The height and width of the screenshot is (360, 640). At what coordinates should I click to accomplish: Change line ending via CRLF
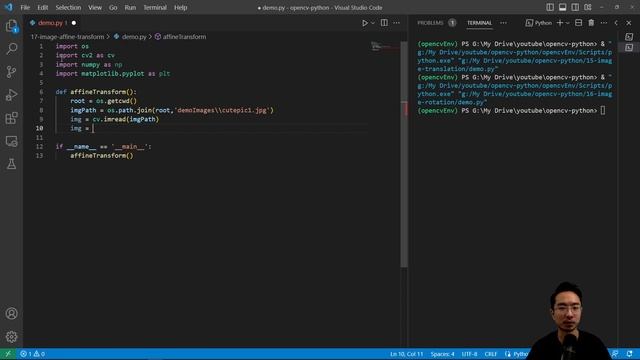(x=491, y=354)
